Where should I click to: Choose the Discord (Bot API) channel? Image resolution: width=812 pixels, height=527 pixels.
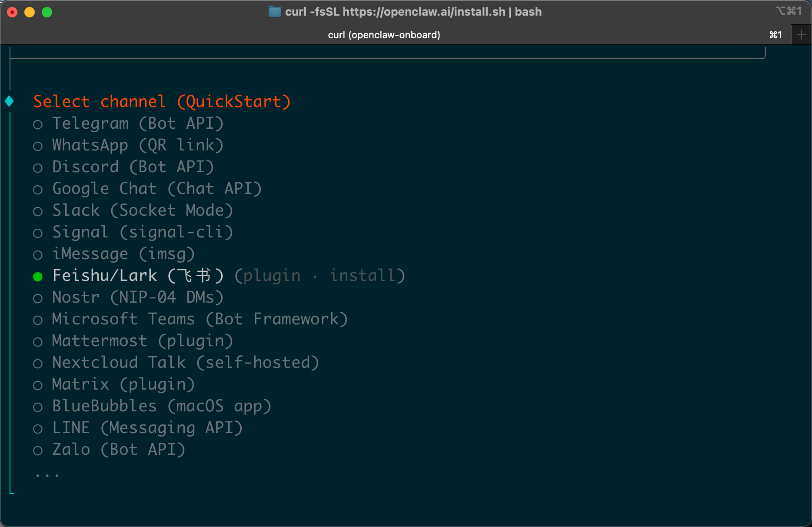124,167
